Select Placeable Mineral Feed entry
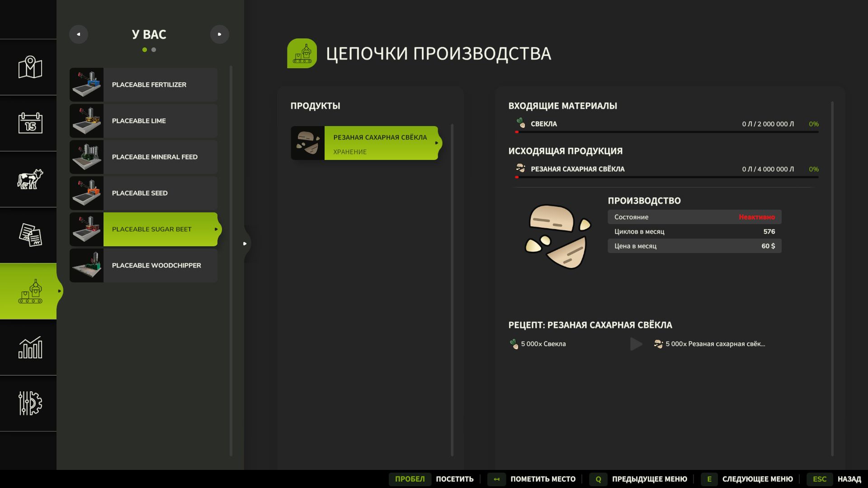Image resolution: width=868 pixels, height=488 pixels. pyautogui.click(x=155, y=157)
